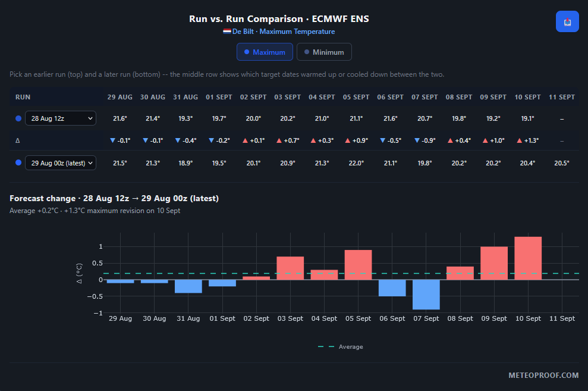Click the 31 Aug blue bar

click(x=188, y=286)
